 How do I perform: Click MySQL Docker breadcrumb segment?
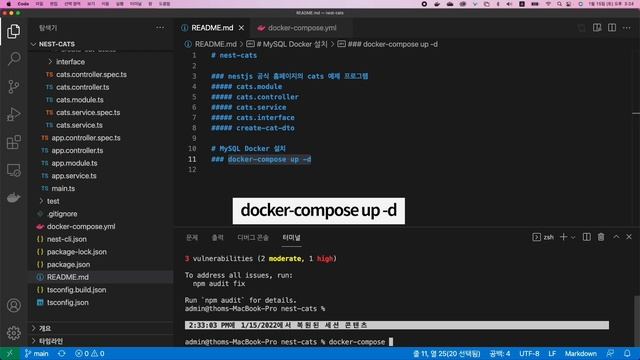coord(292,44)
